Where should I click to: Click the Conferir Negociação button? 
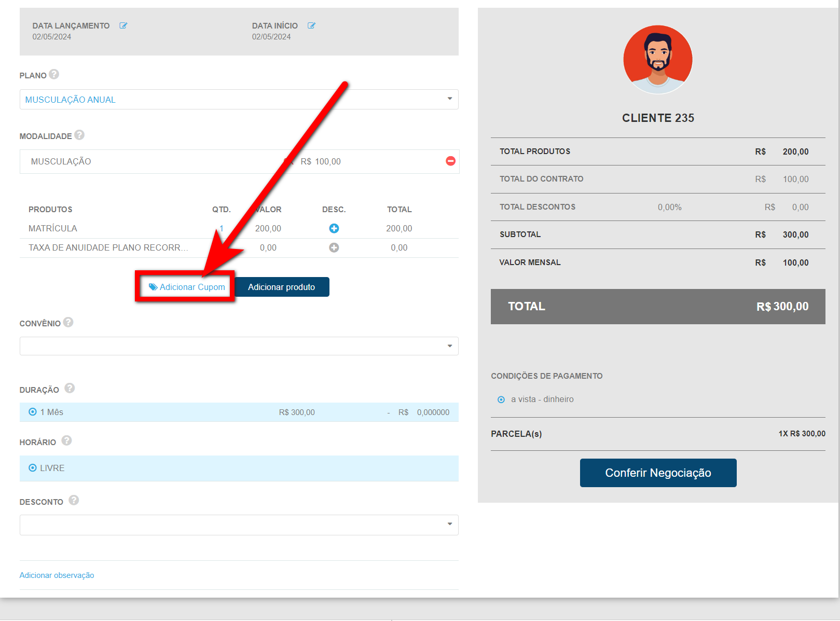pos(658,473)
